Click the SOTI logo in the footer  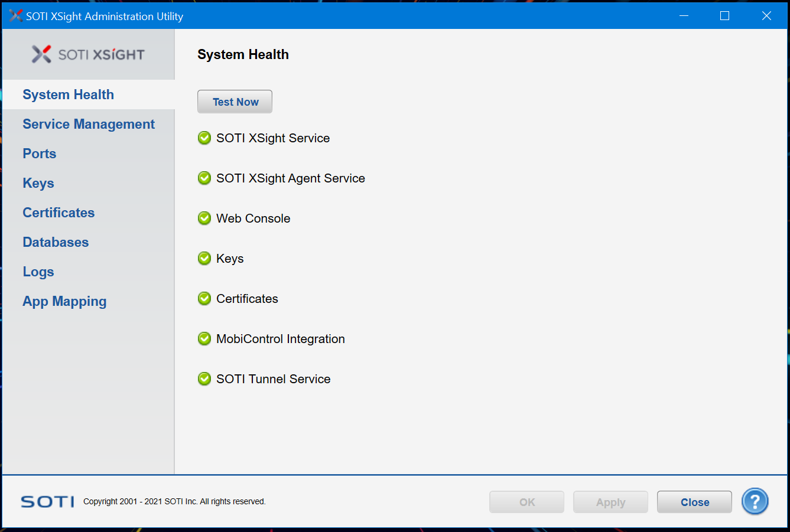point(47,502)
